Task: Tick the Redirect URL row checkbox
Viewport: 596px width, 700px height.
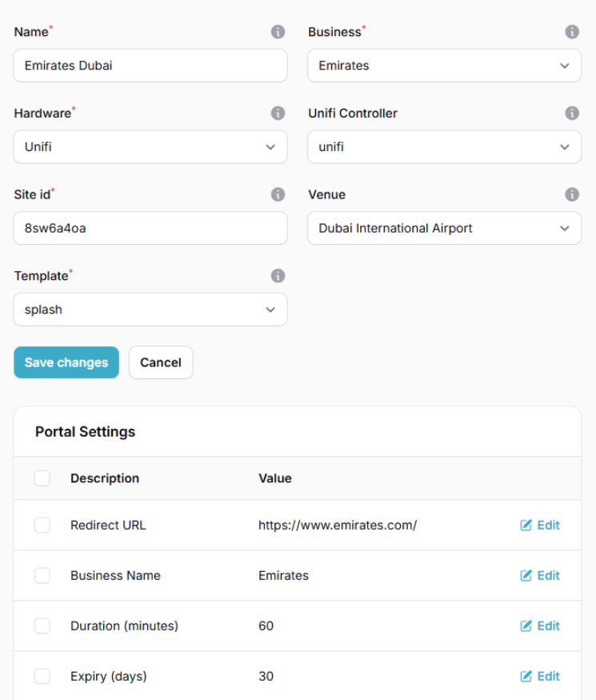Action: click(x=42, y=526)
